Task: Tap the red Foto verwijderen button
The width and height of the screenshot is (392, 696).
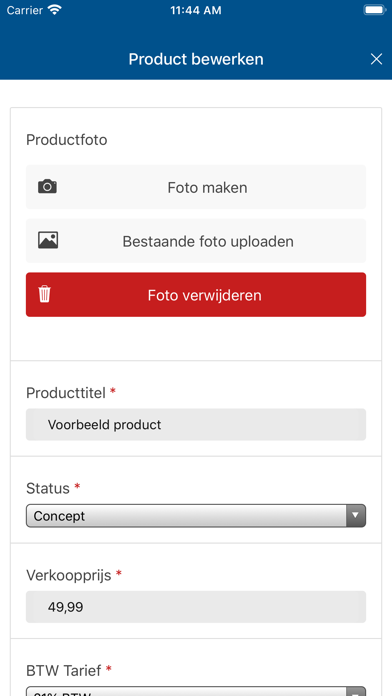Action: [x=196, y=295]
